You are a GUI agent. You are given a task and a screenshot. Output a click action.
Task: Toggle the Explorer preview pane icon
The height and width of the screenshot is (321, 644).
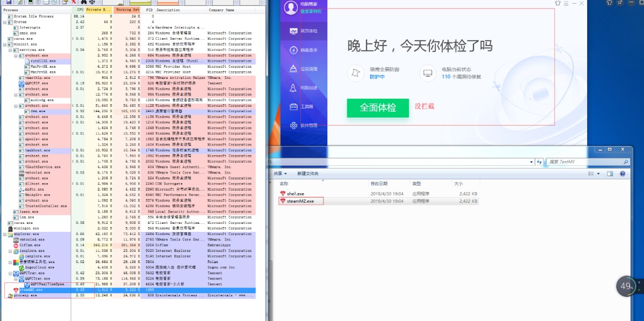(x=610, y=173)
